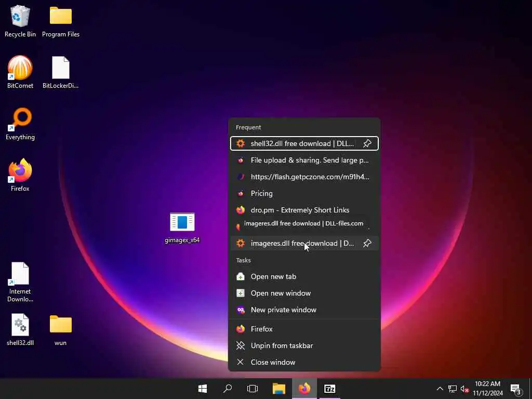This screenshot has width=532, height=399.
Task: Select the Internet Downlo... shortcut icon
Action: 20,282
